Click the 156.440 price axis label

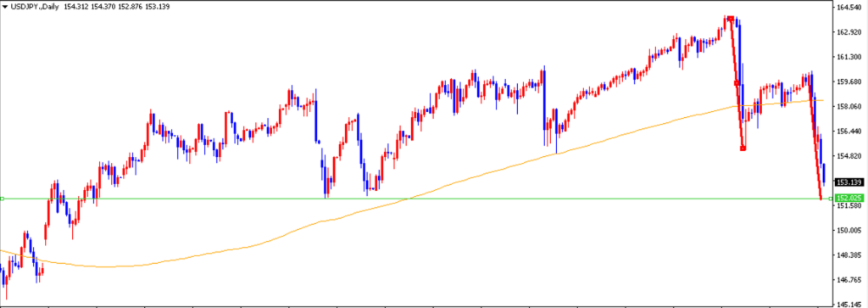point(850,132)
